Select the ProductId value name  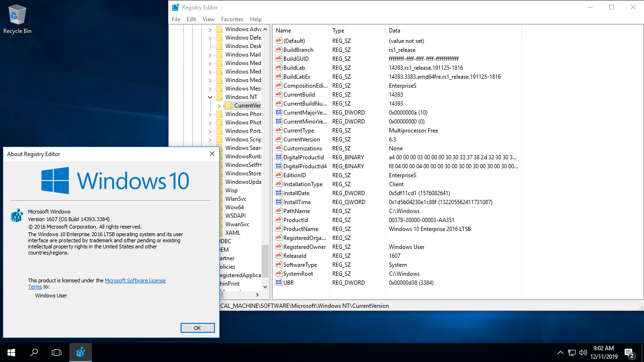pyautogui.click(x=295, y=220)
